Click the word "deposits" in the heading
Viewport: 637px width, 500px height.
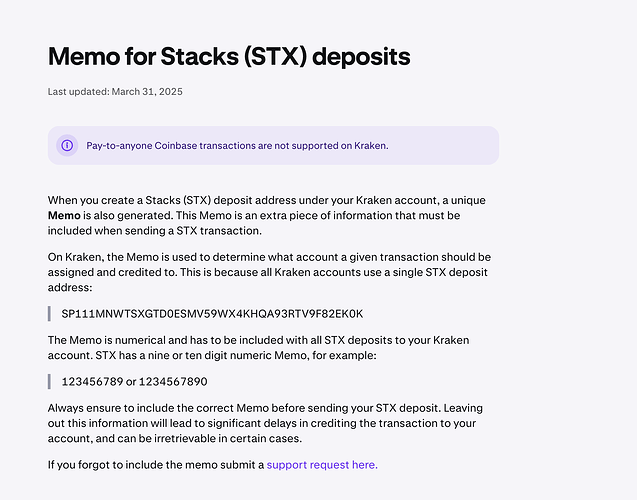(x=361, y=56)
